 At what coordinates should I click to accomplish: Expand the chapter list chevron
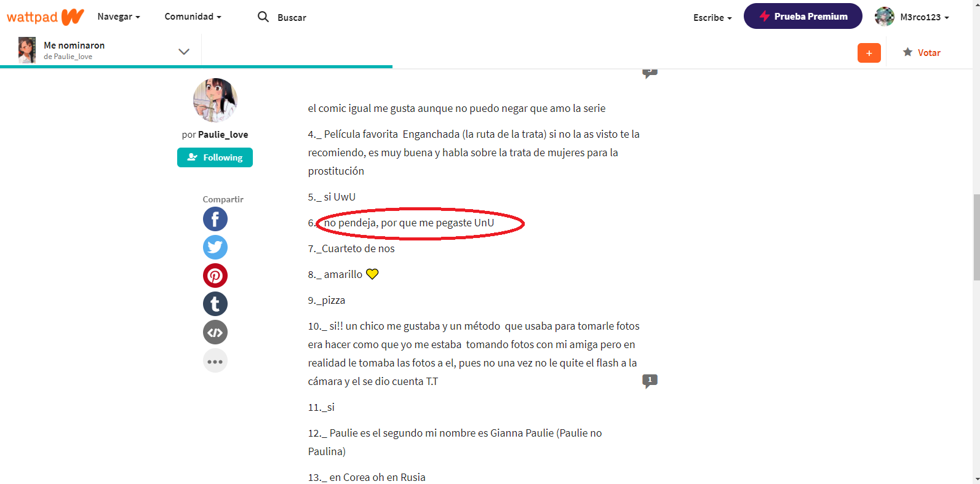pyautogui.click(x=184, y=51)
